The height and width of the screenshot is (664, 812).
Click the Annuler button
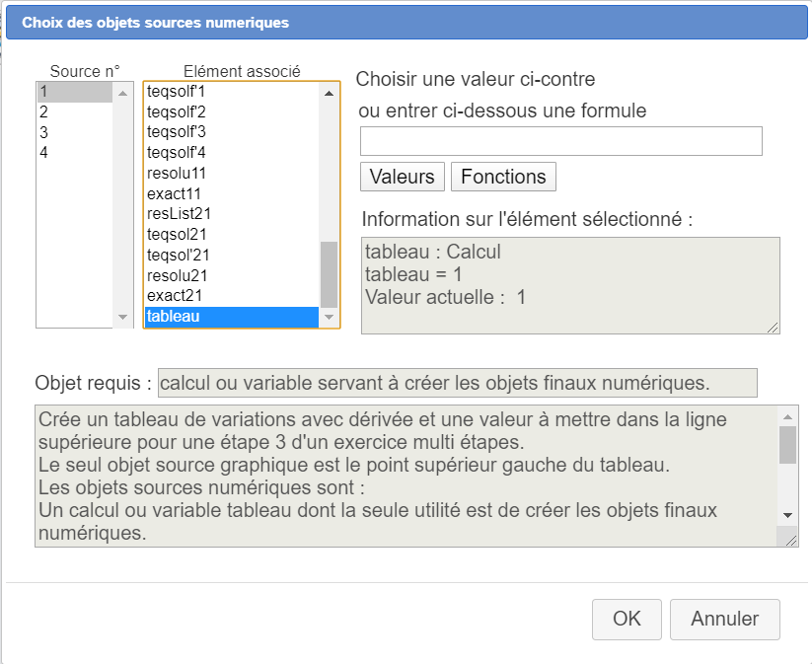[x=724, y=620]
